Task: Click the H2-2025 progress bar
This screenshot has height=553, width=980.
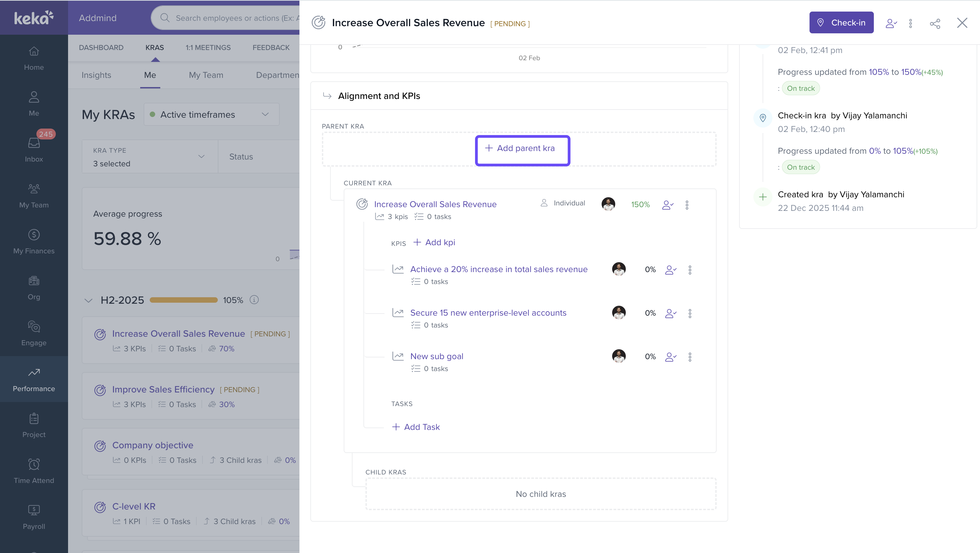Action: tap(183, 300)
